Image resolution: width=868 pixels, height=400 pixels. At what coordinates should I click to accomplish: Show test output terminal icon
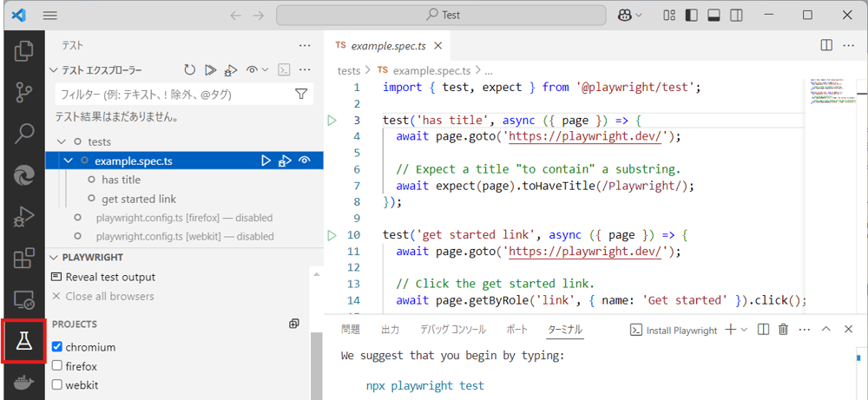pyautogui.click(x=284, y=69)
